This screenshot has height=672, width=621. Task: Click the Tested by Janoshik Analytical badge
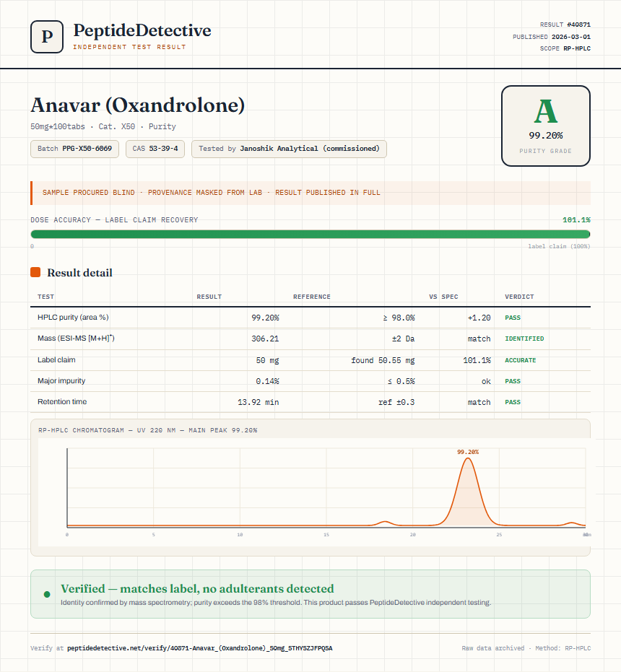pyautogui.click(x=289, y=149)
